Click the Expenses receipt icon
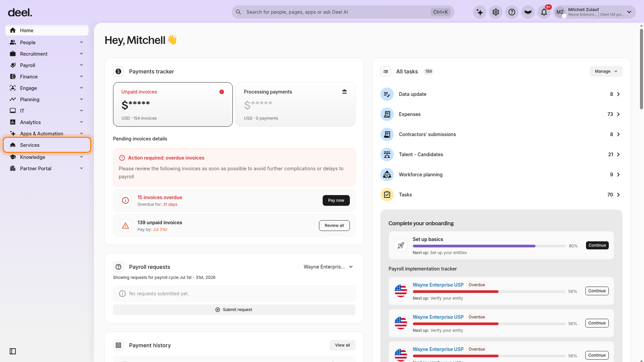 click(387, 114)
